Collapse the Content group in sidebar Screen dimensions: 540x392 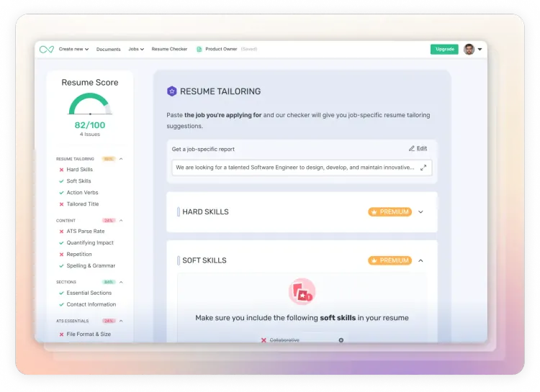click(x=121, y=220)
